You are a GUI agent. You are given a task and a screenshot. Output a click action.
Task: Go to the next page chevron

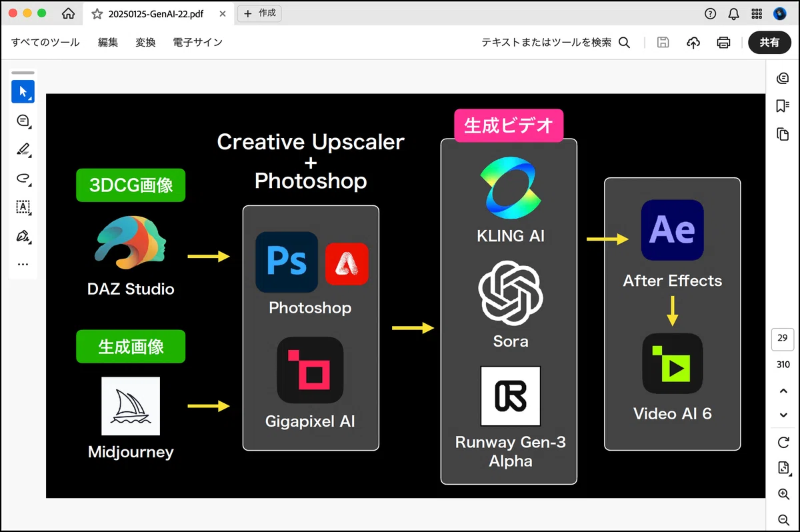click(x=783, y=415)
